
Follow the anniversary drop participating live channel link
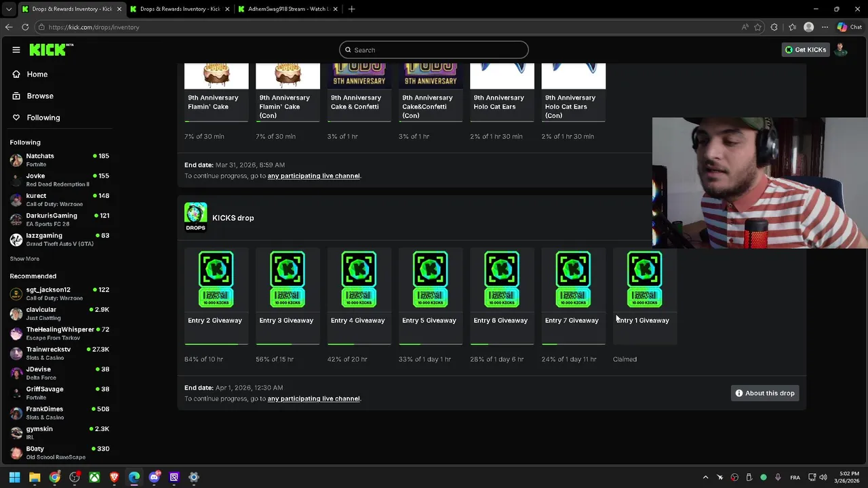pyautogui.click(x=313, y=176)
